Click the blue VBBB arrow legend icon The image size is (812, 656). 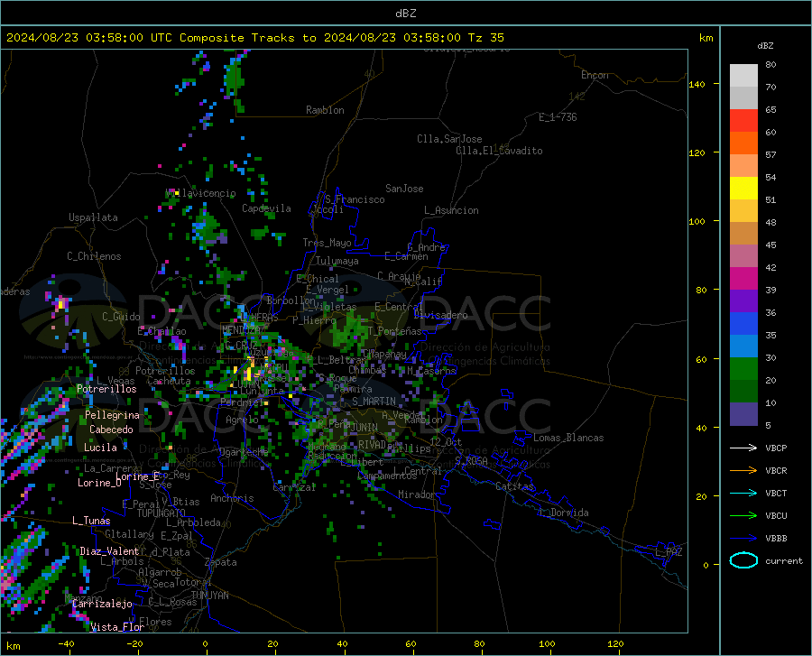743,539
